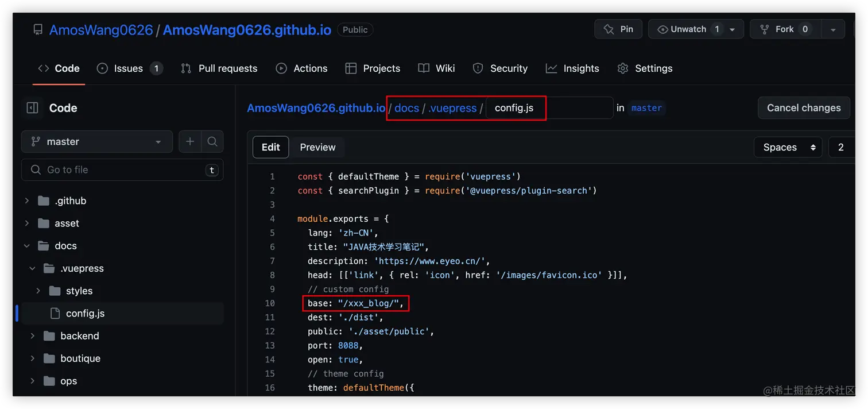Screen dimensions: 868x409
Task: View the Insights tab
Action: coord(572,68)
